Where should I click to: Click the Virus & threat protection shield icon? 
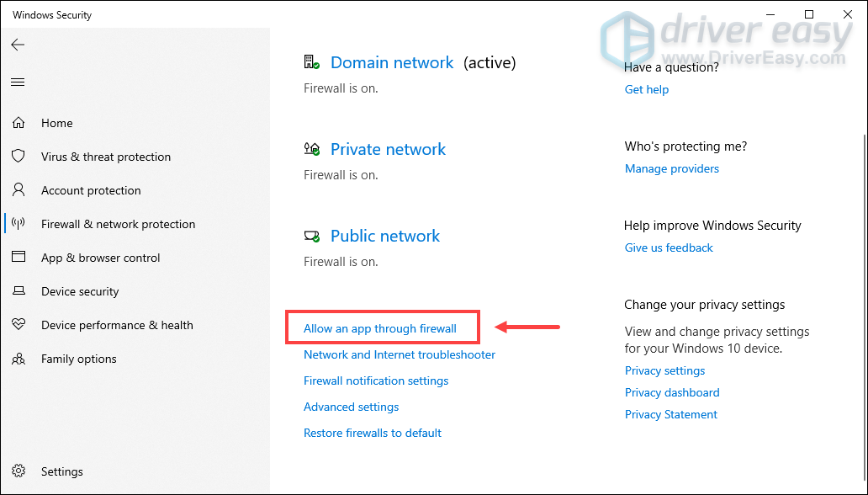[19, 157]
